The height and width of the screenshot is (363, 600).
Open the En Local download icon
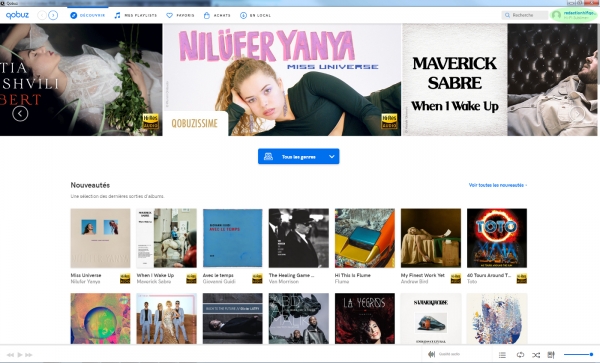pyautogui.click(x=243, y=15)
